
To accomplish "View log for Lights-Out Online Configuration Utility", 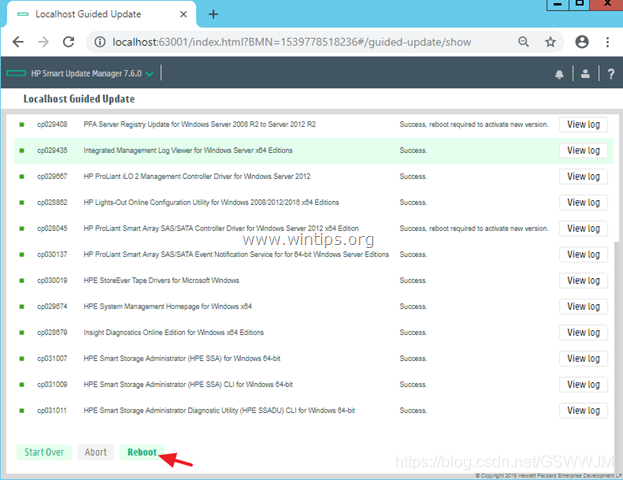I will 583,203.
